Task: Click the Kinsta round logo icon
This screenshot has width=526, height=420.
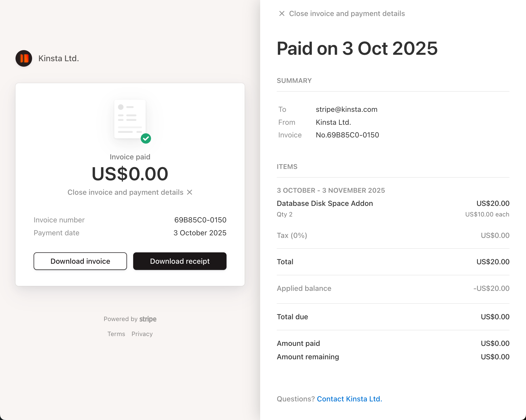Action: point(24,58)
